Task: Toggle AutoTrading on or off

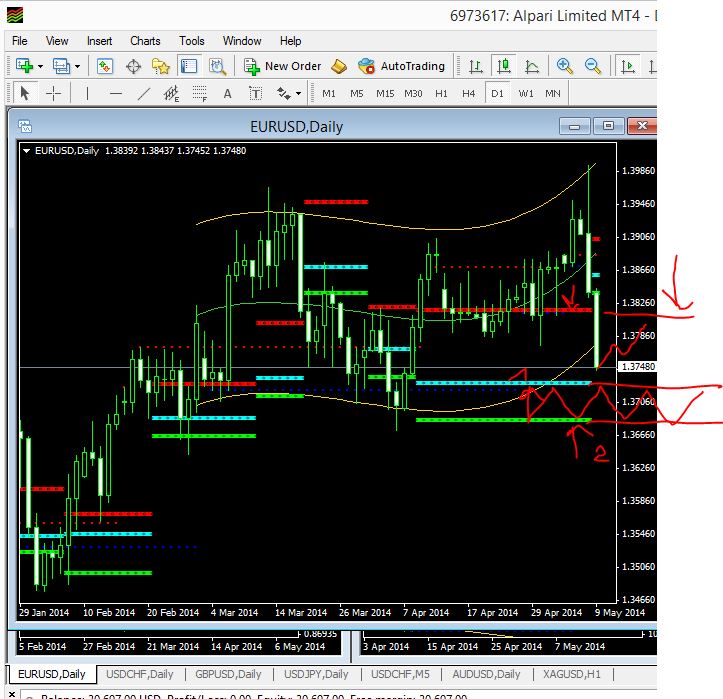Action: coord(401,66)
